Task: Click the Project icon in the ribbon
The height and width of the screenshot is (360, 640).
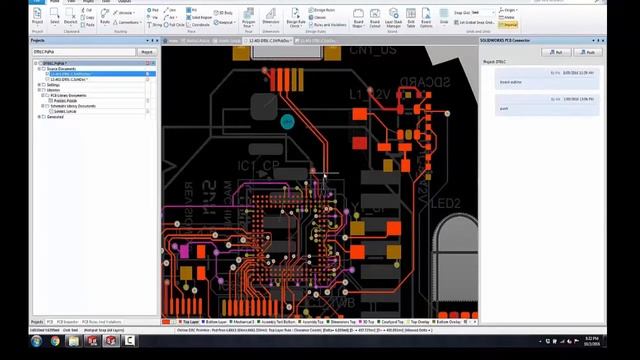Action: (37, 16)
